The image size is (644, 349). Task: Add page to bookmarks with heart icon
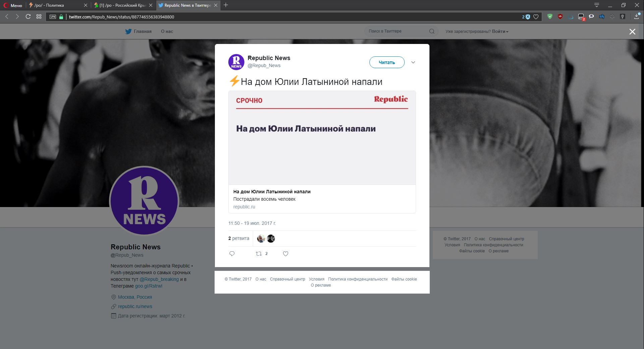coord(536,17)
